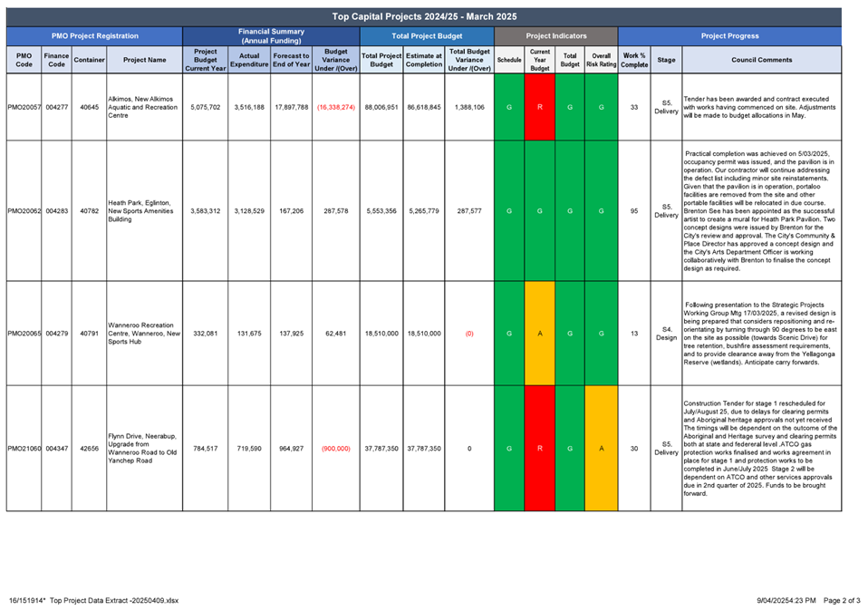The image size is (868, 611).
Task: Click the footer file name 'Top Project Data Extract -20250409.xlsx'
Action: coord(114,600)
